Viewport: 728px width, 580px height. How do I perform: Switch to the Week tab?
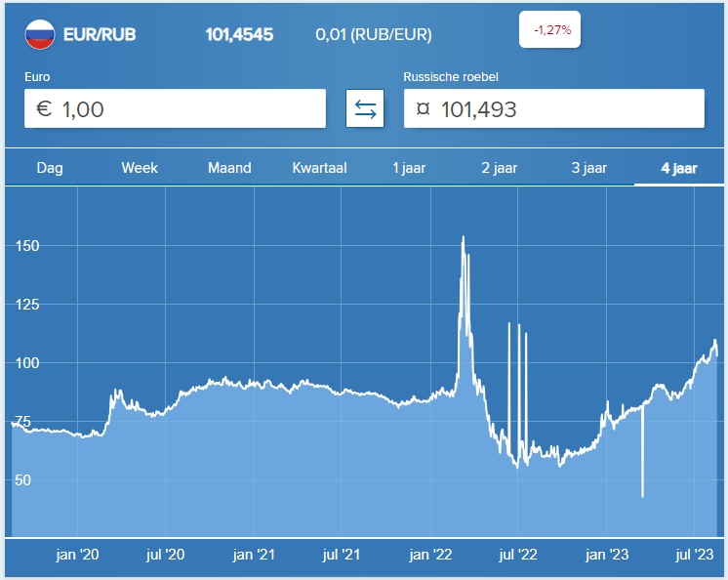tap(140, 168)
